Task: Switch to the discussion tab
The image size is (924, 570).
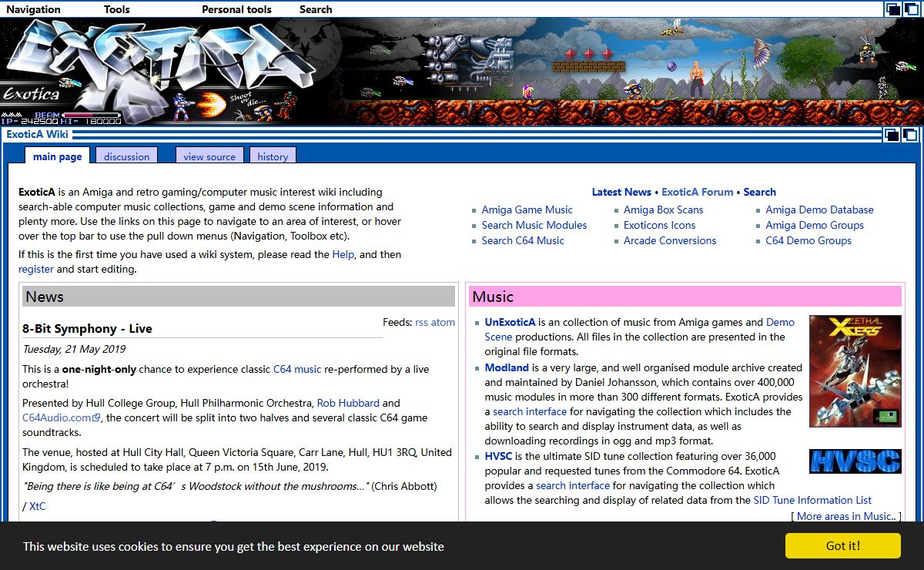Action: (126, 156)
